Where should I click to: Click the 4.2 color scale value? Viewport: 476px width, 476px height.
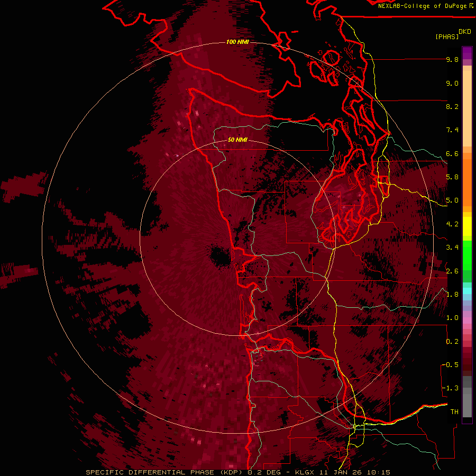pos(452,224)
